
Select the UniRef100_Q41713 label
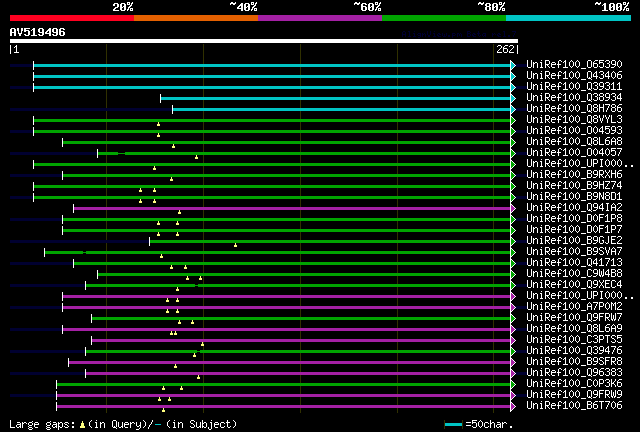574,263
